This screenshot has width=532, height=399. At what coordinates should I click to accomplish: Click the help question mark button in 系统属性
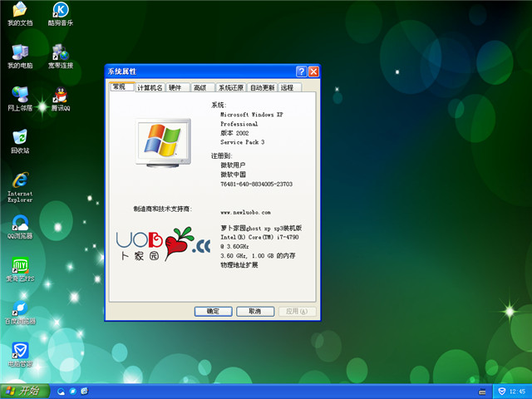click(301, 71)
